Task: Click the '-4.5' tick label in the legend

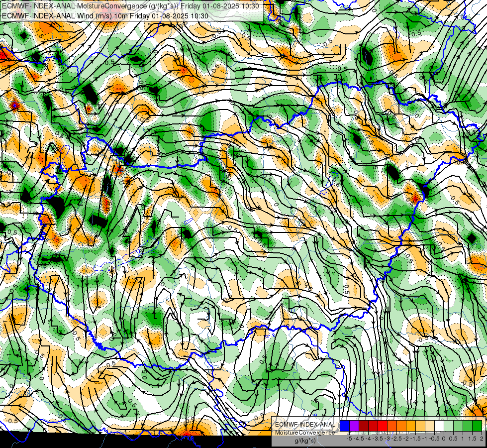Action: 359,439
